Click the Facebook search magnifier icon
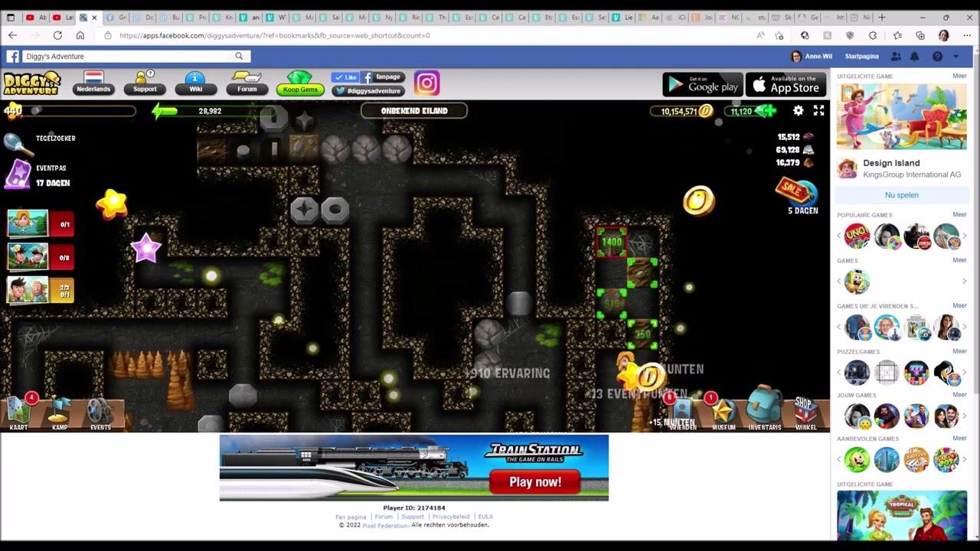980x551 pixels. [239, 56]
